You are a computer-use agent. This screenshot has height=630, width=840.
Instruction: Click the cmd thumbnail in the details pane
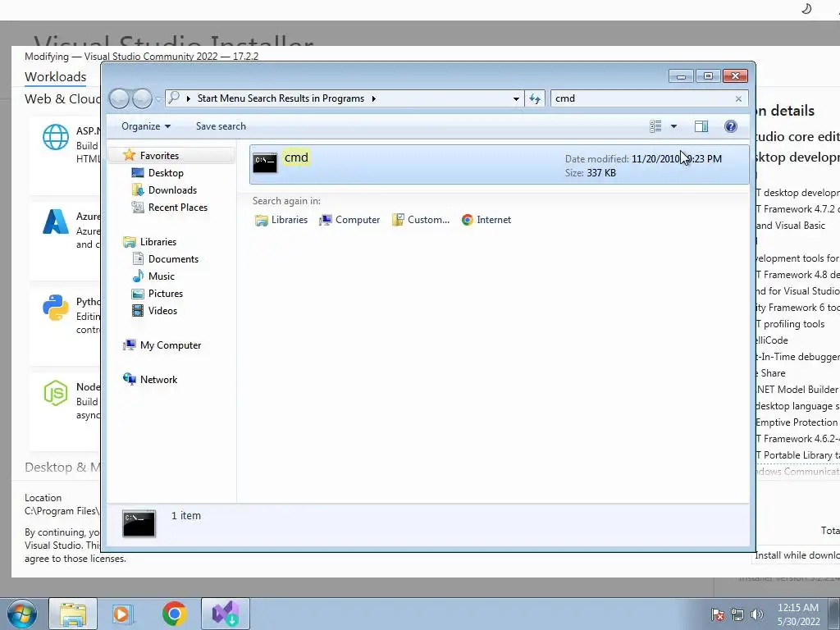139,523
